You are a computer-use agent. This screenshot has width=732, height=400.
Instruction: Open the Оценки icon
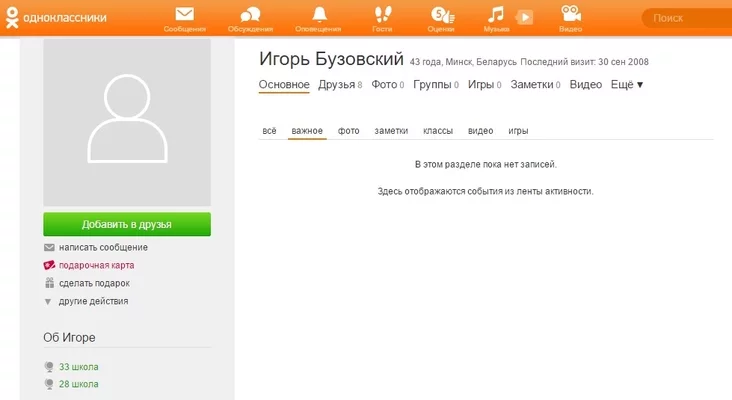pyautogui.click(x=441, y=15)
